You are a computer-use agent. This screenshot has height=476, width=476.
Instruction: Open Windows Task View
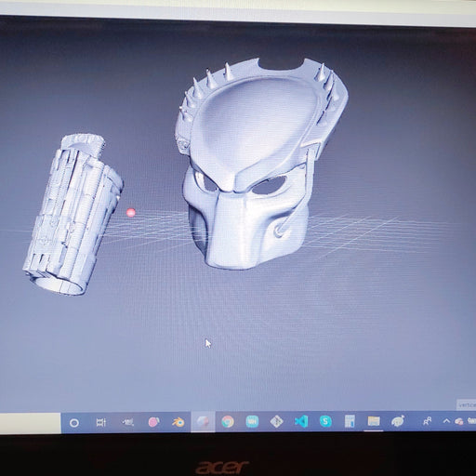(101, 423)
